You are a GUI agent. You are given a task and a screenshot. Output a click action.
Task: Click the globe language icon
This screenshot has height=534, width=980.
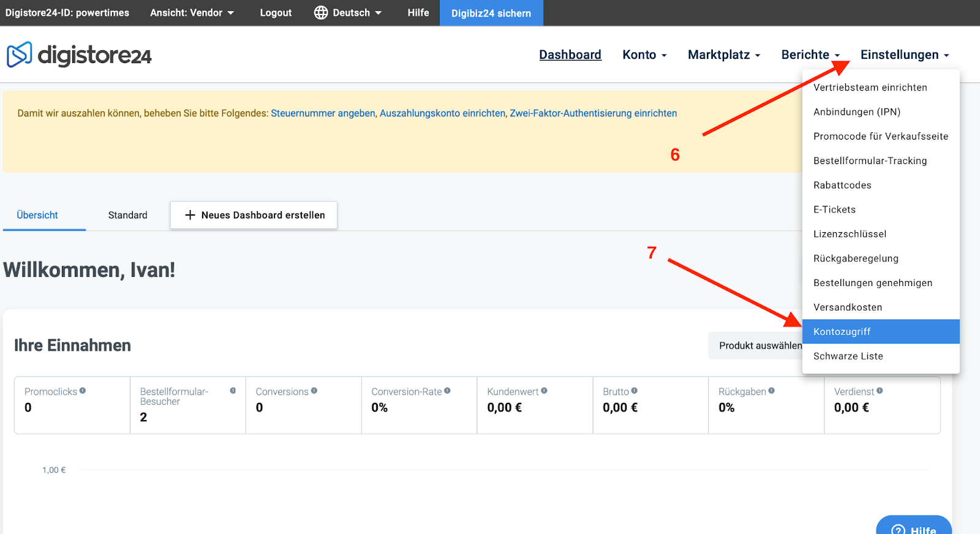pyautogui.click(x=321, y=13)
